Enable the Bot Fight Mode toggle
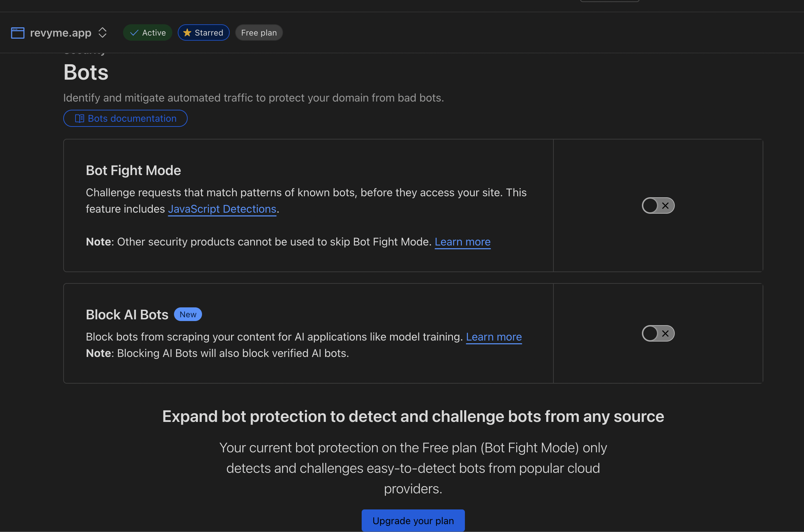 click(x=658, y=205)
